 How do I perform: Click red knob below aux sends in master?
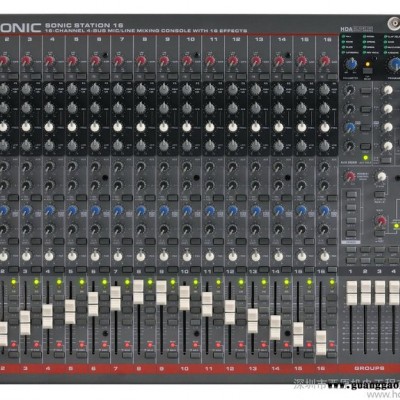(x=350, y=176)
